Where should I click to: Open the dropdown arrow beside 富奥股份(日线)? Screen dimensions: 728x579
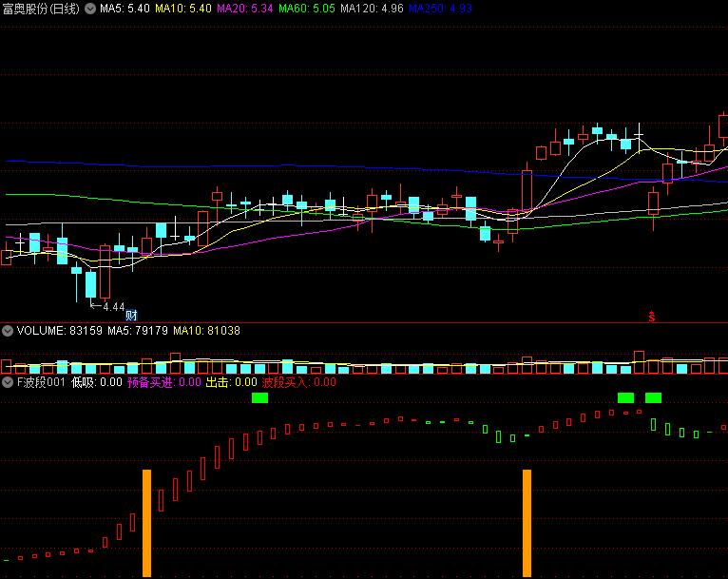click(90, 9)
